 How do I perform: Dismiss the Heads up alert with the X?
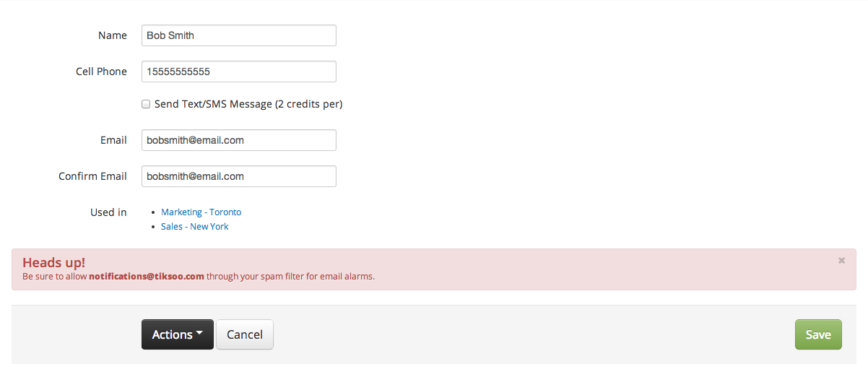click(841, 261)
